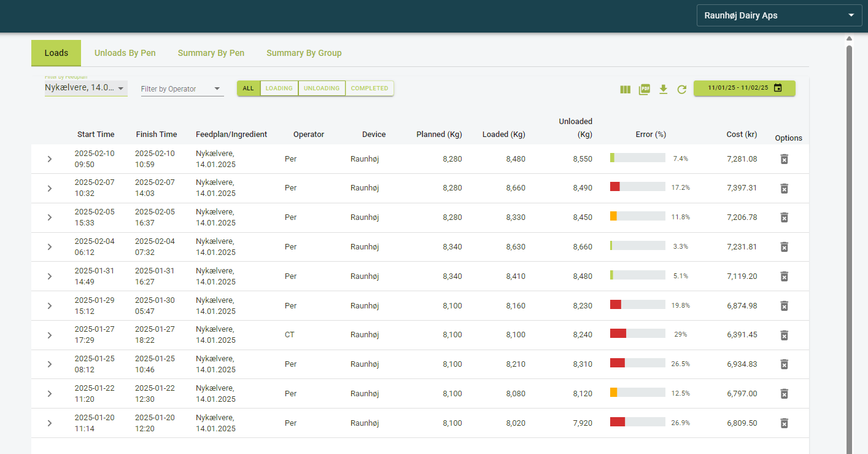Expand the 2025-01-31 14:49 load row
Image resolution: width=868 pixels, height=454 pixels.
tap(50, 276)
